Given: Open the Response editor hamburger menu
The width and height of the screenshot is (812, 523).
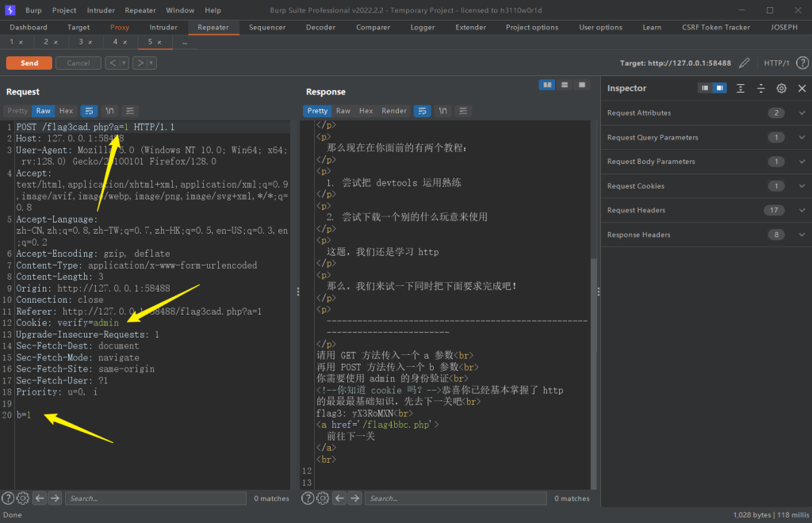Looking at the screenshot, I should (x=463, y=111).
